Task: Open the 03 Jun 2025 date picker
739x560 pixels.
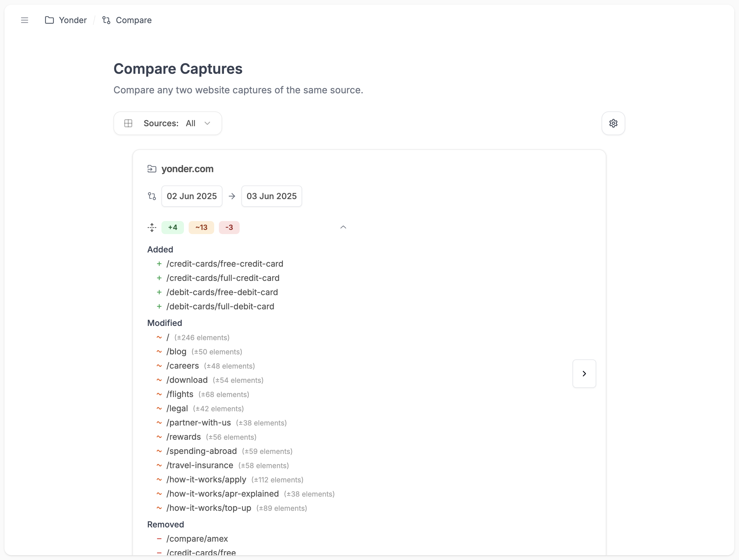Action: pos(271,196)
